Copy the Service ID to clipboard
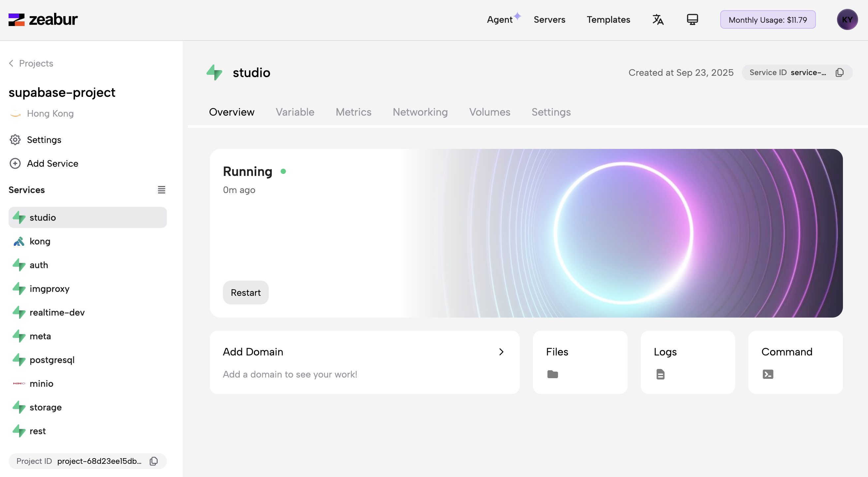The image size is (868, 477). coord(839,72)
